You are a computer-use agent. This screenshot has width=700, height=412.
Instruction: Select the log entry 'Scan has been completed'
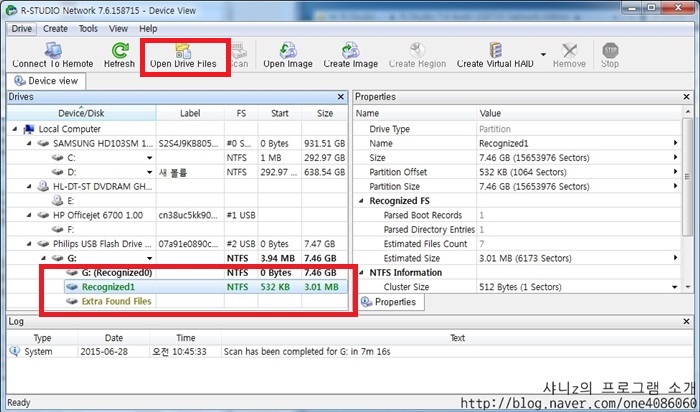[350, 352]
